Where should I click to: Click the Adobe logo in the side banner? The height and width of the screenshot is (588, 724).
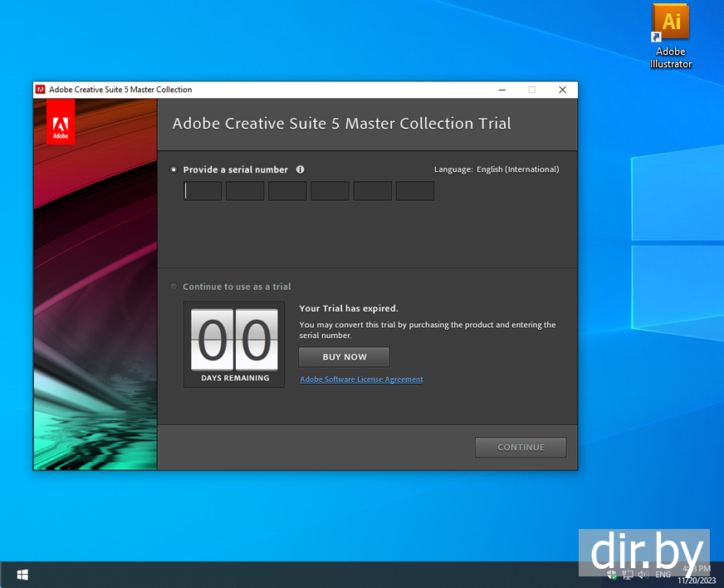point(61,123)
